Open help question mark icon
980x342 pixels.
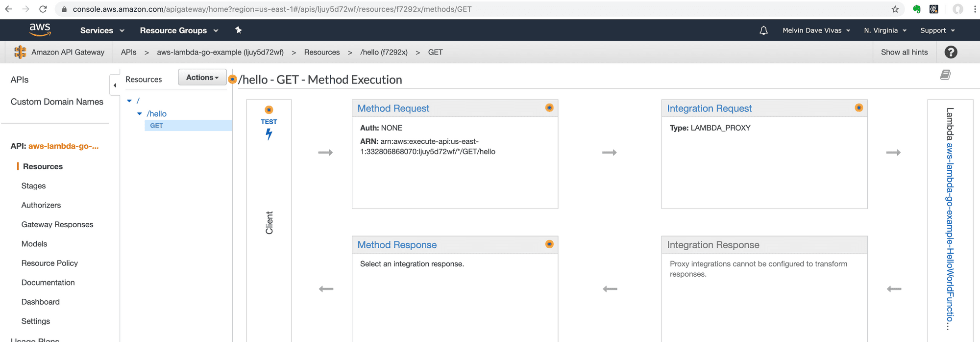click(951, 52)
